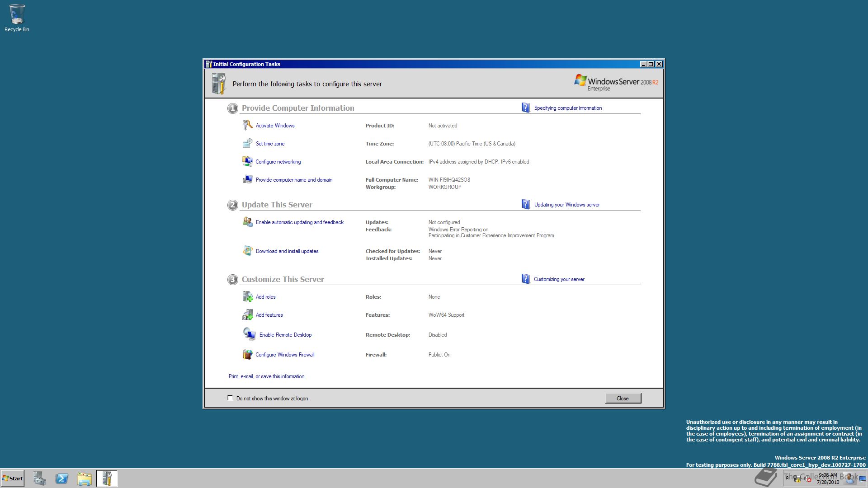Screen dimensions: 868x488
Task: Click the Set time zone clock icon
Action: click(x=247, y=143)
